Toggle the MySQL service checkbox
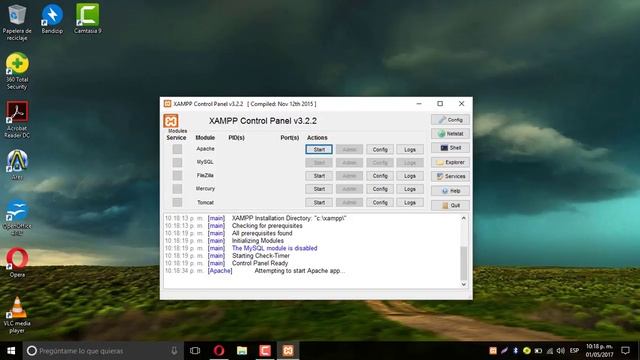This screenshot has height=360, width=640. point(177,162)
